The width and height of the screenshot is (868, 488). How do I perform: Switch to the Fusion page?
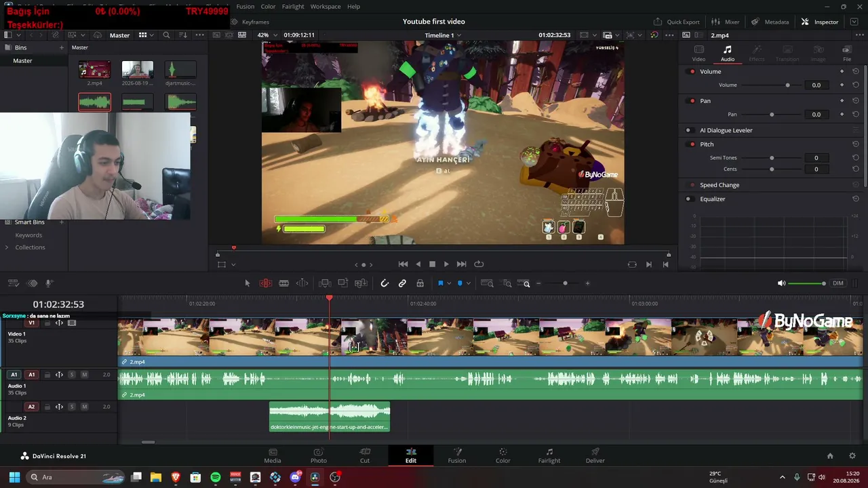coord(457,455)
